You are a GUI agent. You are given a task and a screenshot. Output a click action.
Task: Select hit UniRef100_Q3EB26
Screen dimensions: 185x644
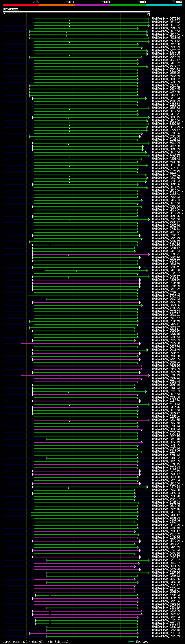[166, 92]
